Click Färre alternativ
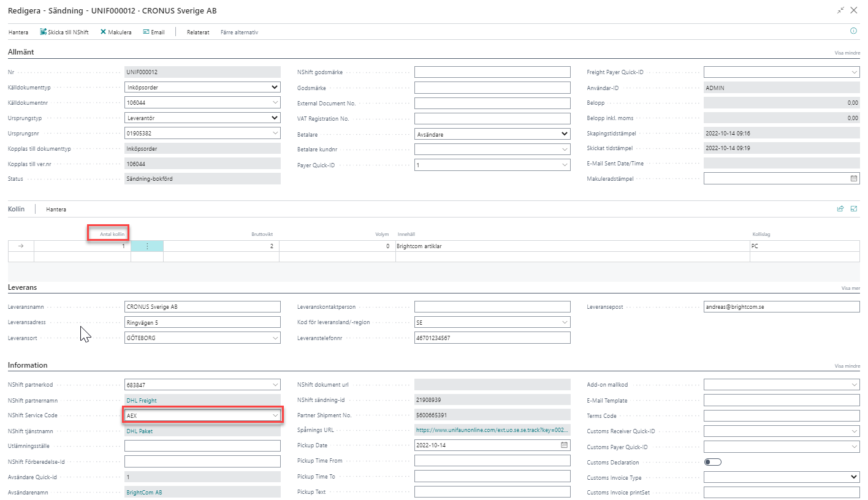Screen dimensions: 868x500 coord(239,32)
